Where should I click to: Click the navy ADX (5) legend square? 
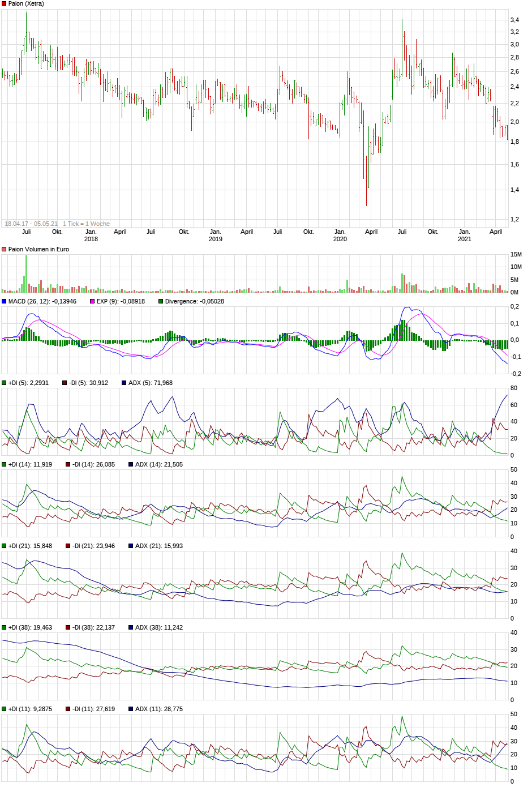124,383
